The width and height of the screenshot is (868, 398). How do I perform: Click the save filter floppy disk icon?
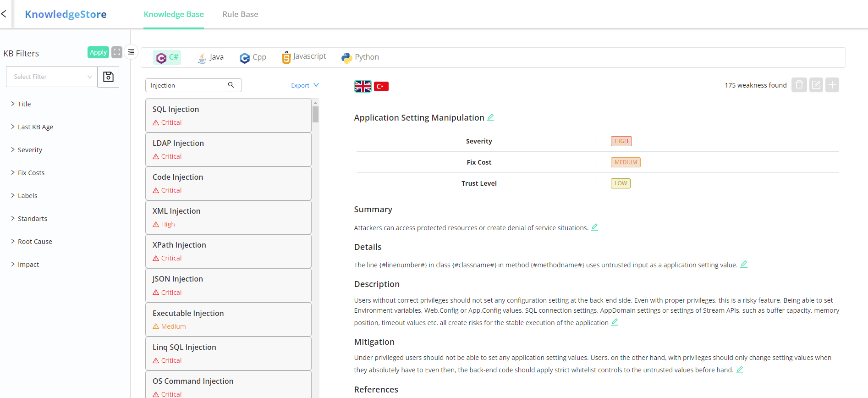(x=108, y=77)
